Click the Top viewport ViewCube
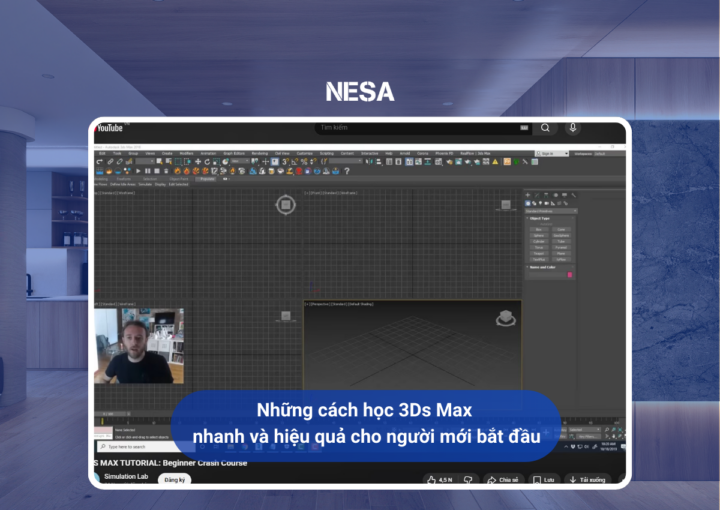720x510 pixels. tap(286, 205)
